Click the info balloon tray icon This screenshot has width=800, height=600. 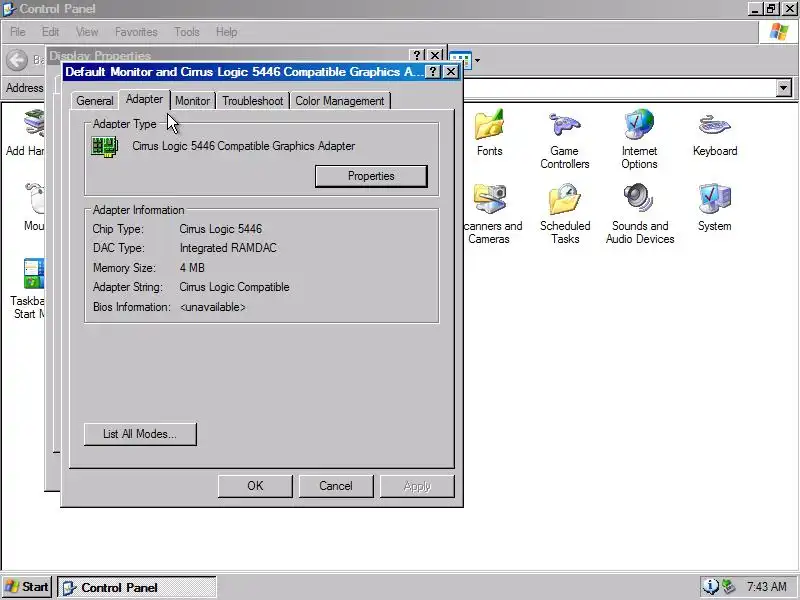[x=711, y=587]
